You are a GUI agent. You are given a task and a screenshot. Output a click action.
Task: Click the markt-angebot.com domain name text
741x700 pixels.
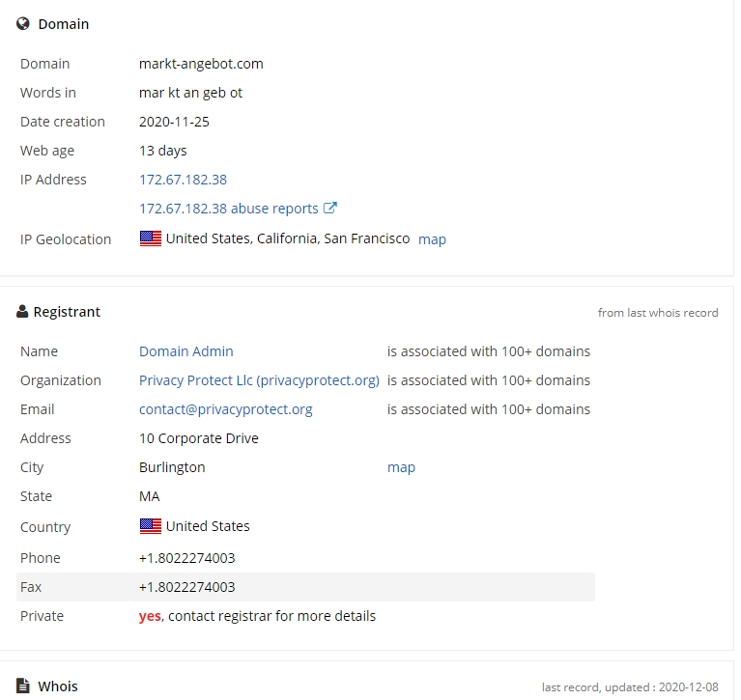coord(201,64)
